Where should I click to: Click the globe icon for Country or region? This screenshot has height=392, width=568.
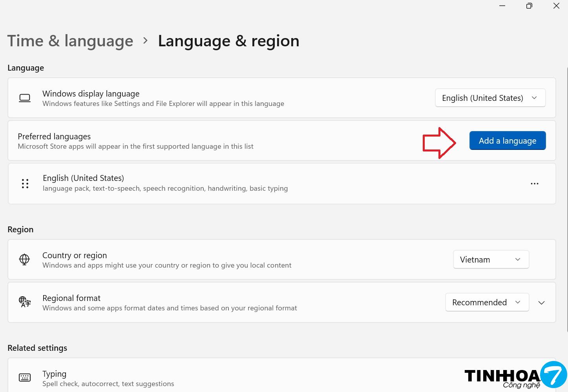[24, 259]
